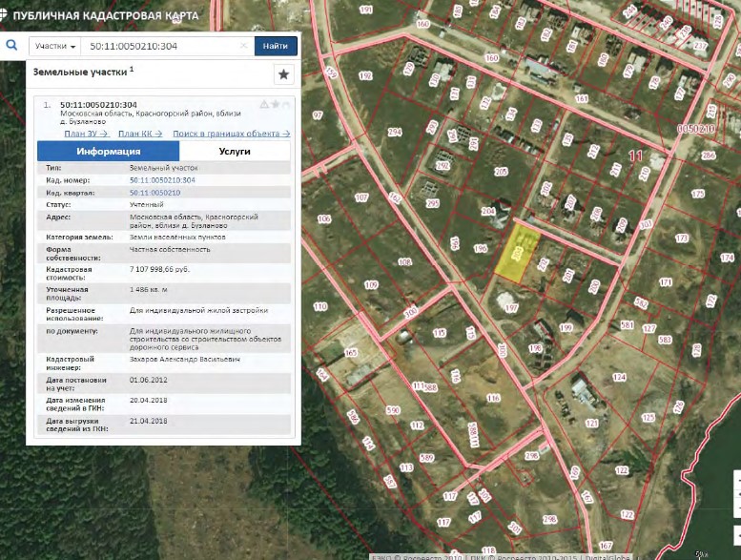Click the warning triangle icon on result
The image size is (741, 560).
[x=264, y=104]
